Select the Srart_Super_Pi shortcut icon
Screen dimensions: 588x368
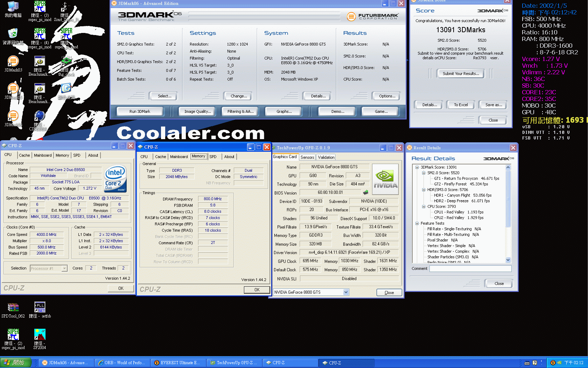66,11
